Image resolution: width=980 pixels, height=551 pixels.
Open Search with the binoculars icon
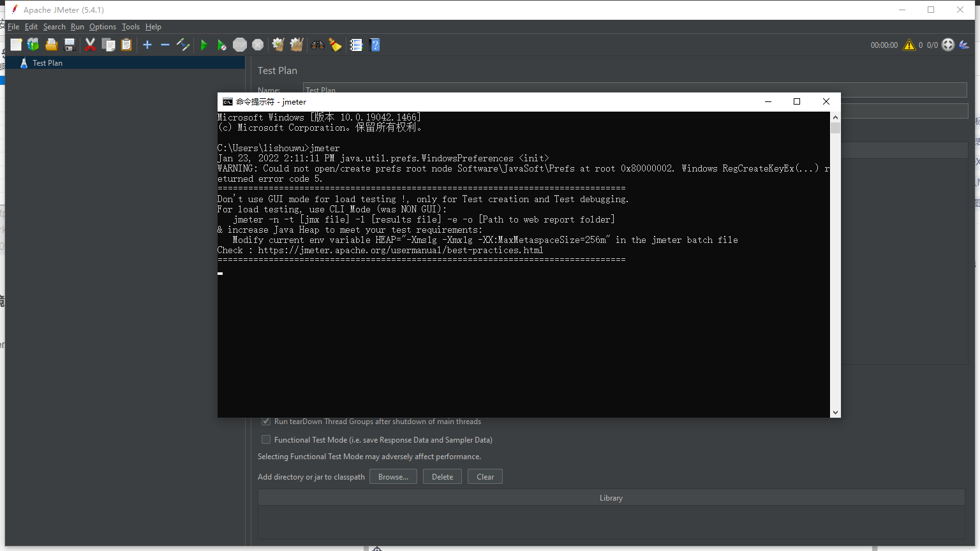(x=317, y=45)
